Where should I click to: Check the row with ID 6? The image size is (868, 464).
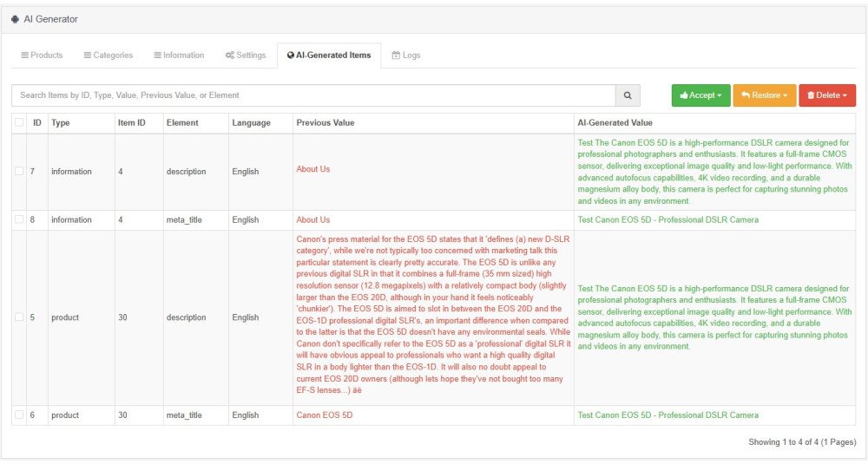tap(19, 415)
